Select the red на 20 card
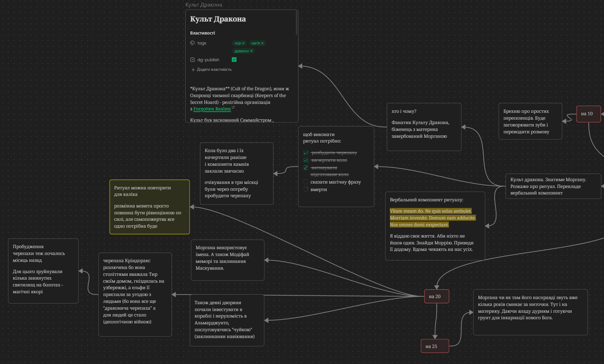The height and width of the screenshot is (364, 604). 437,296
